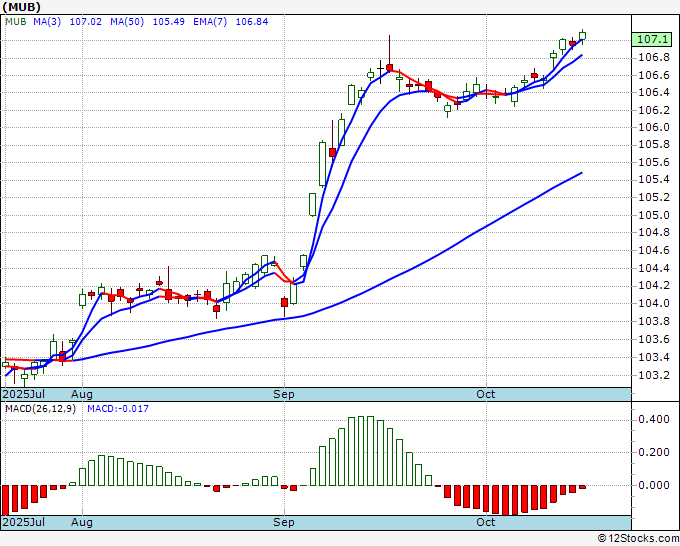Image resolution: width=680 pixels, height=546 pixels.
Task: Click the MUB ticker legend label
Action: pos(16,22)
